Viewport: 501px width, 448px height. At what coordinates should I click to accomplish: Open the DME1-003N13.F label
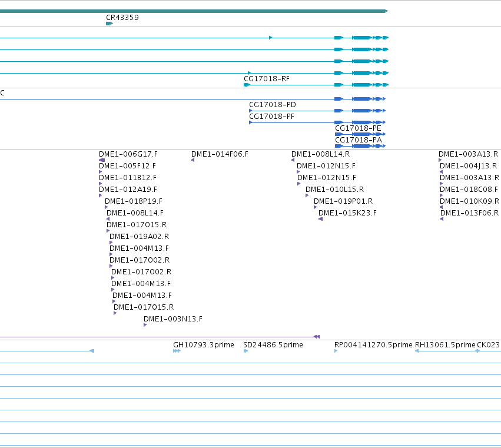point(173,319)
